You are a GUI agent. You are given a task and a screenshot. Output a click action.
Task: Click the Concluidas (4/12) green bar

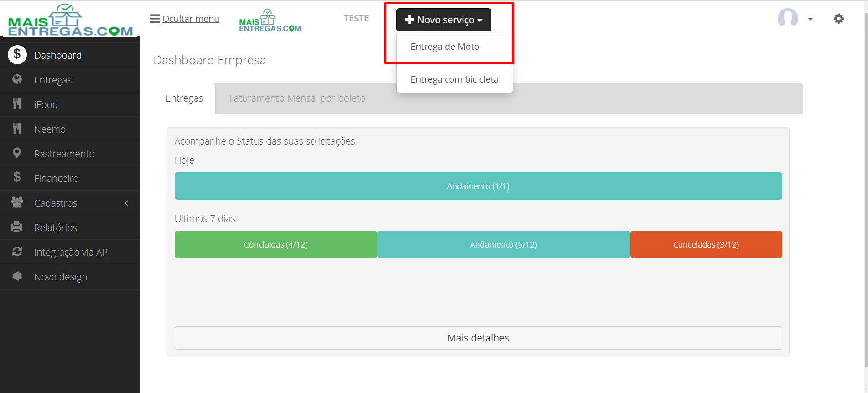point(276,244)
